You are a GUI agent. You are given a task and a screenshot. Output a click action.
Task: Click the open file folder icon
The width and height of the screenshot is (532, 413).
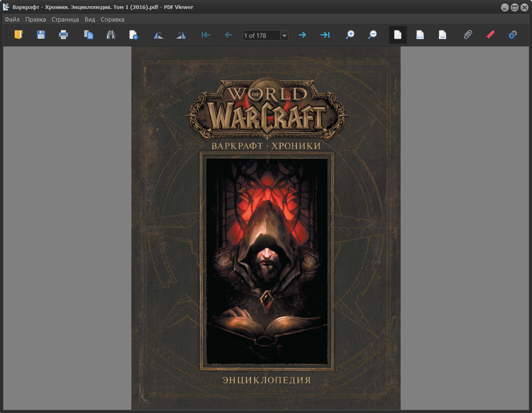(x=18, y=35)
